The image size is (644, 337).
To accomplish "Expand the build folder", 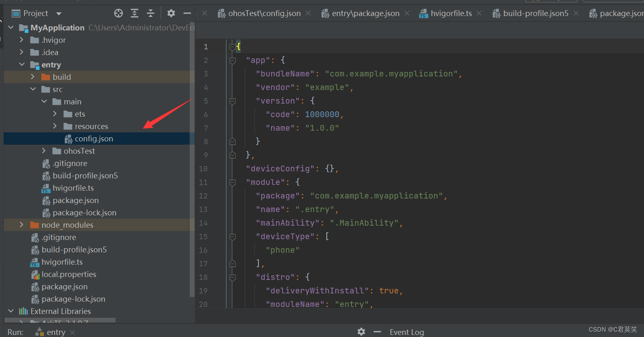I will (x=33, y=77).
